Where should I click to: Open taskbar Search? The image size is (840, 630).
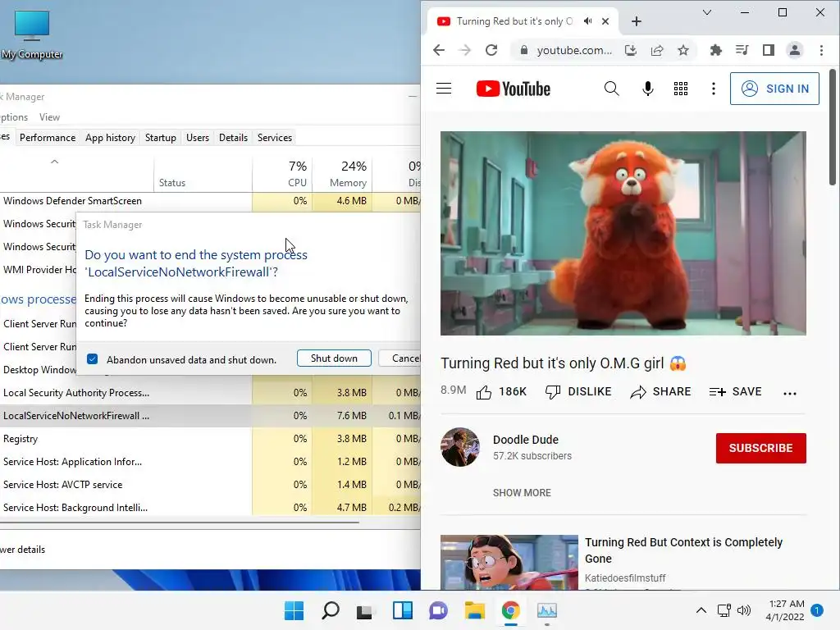[330, 610]
